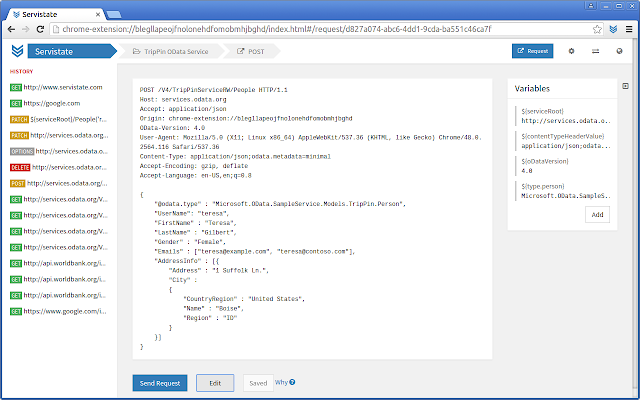Open the TripPin OData Service breadcrumb
The width and height of the screenshot is (640, 400).
point(171,51)
